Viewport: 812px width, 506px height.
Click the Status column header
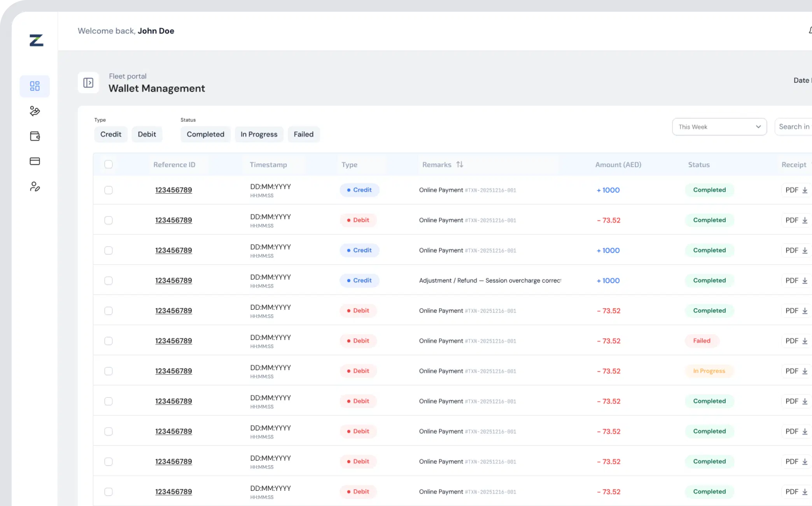pyautogui.click(x=699, y=165)
